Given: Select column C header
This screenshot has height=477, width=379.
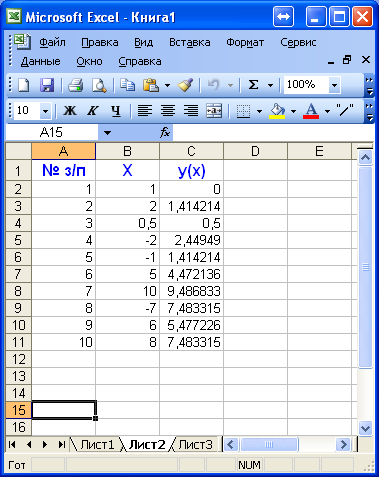Looking at the screenshot, I should (191, 151).
